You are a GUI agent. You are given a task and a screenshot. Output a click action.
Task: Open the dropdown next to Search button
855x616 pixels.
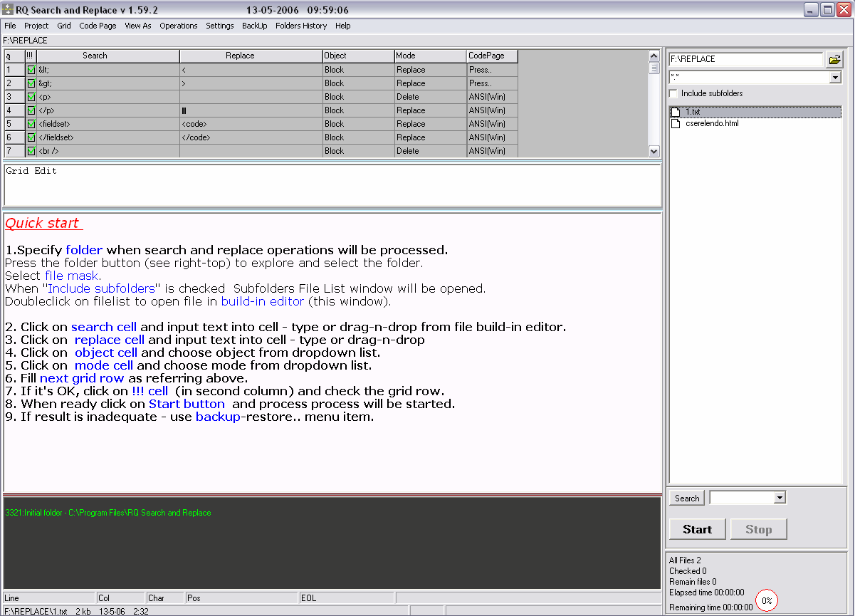[780, 498]
